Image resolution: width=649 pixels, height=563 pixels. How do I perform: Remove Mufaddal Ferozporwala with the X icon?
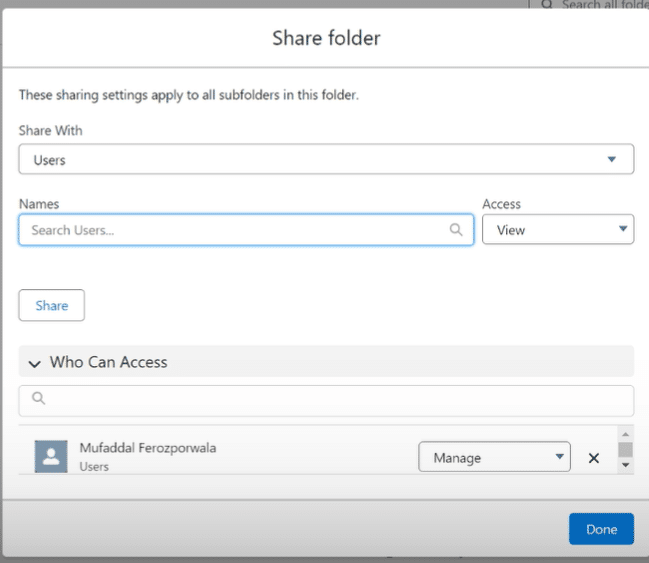click(x=594, y=458)
